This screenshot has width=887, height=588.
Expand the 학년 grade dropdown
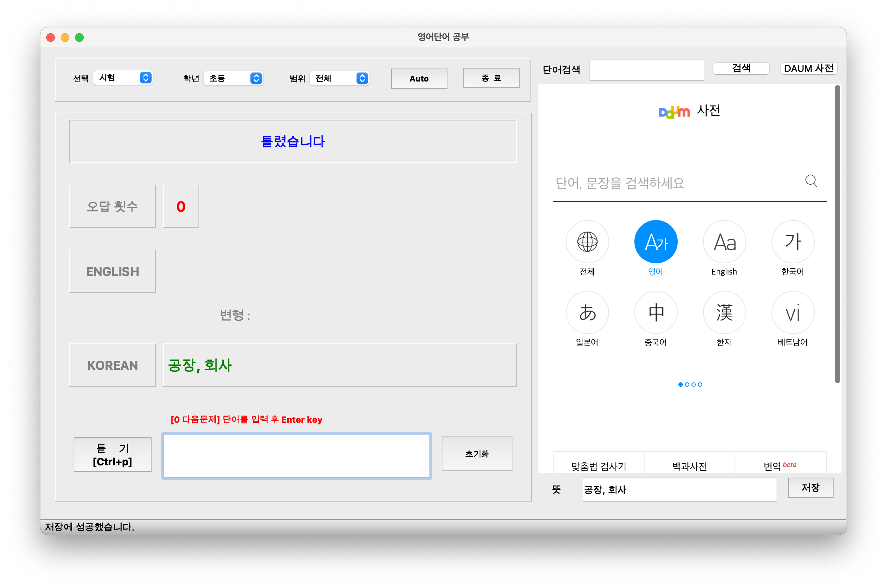(x=233, y=78)
